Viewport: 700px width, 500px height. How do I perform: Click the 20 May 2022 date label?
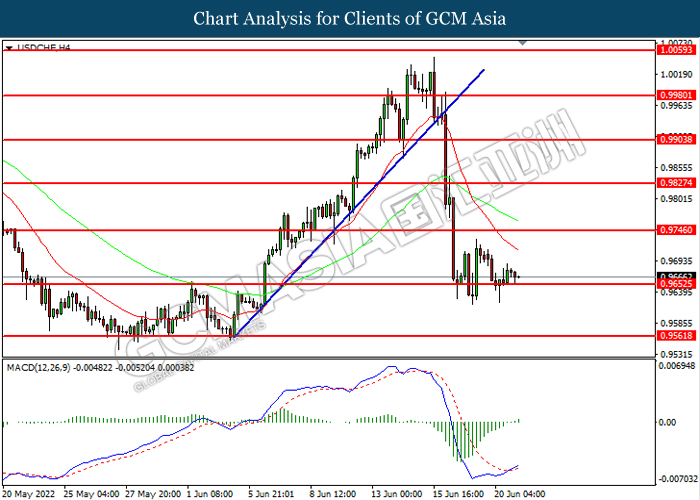point(29,494)
